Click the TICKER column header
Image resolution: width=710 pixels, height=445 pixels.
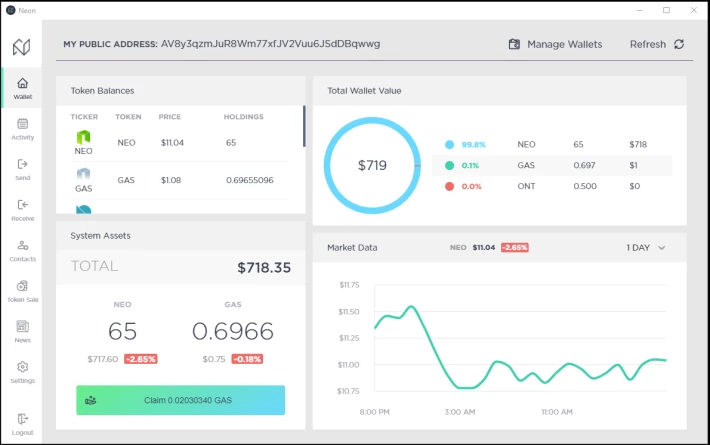(x=84, y=116)
